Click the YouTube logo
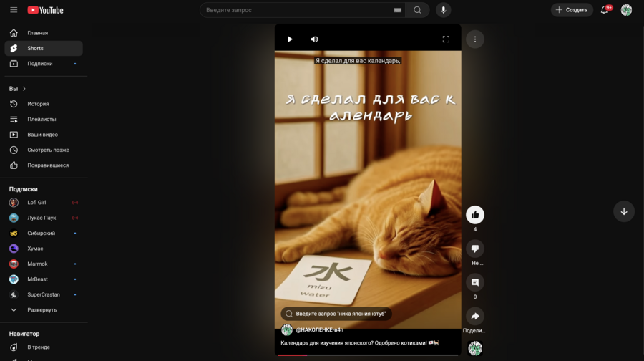The height and width of the screenshot is (361, 644). tap(46, 10)
